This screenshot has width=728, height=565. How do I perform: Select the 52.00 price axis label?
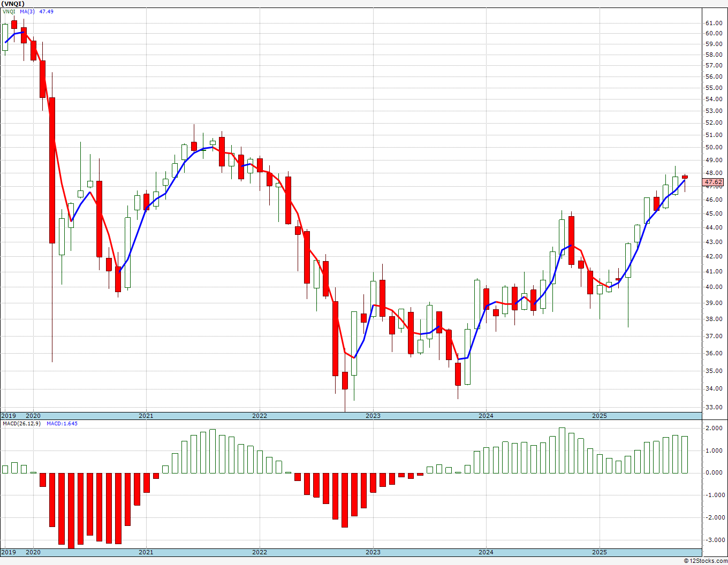[x=714, y=123]
